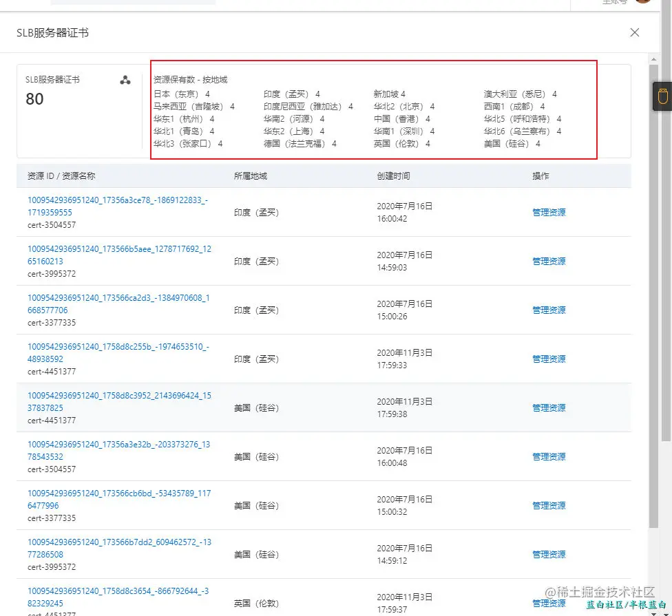This screenshot has height=616, width=672.
Task: Close the SLB服务器证书 panel
Action: point(634,32)
